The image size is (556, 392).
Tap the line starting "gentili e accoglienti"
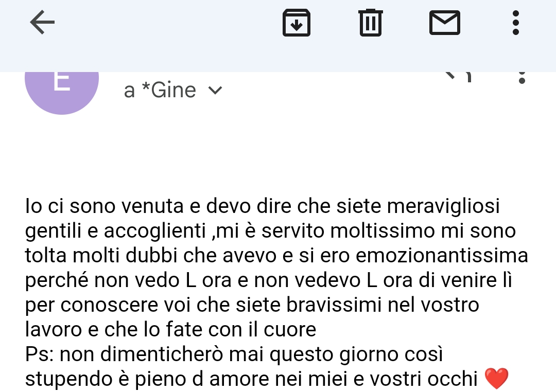click(270, 231)
